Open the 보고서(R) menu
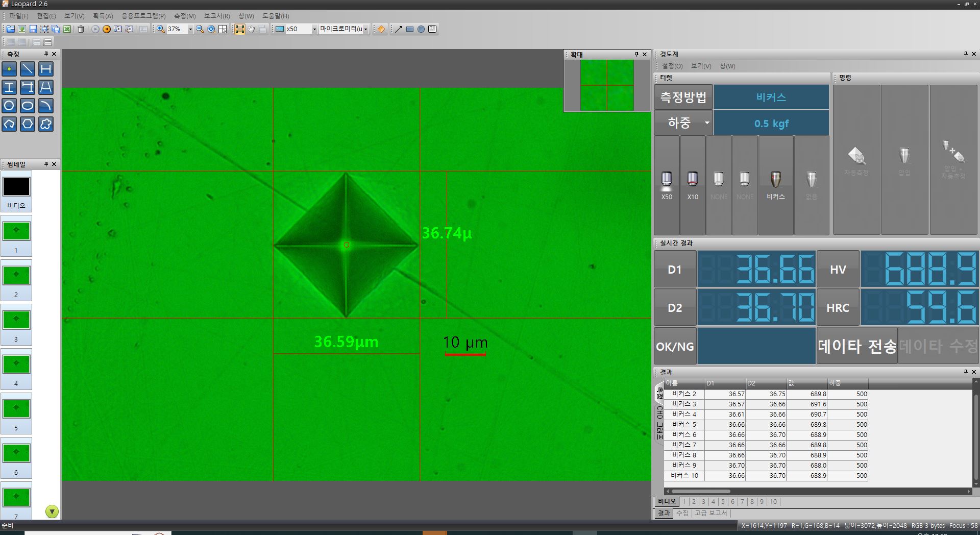The height and width of the screenshot is (535, 980). [217, 16]
